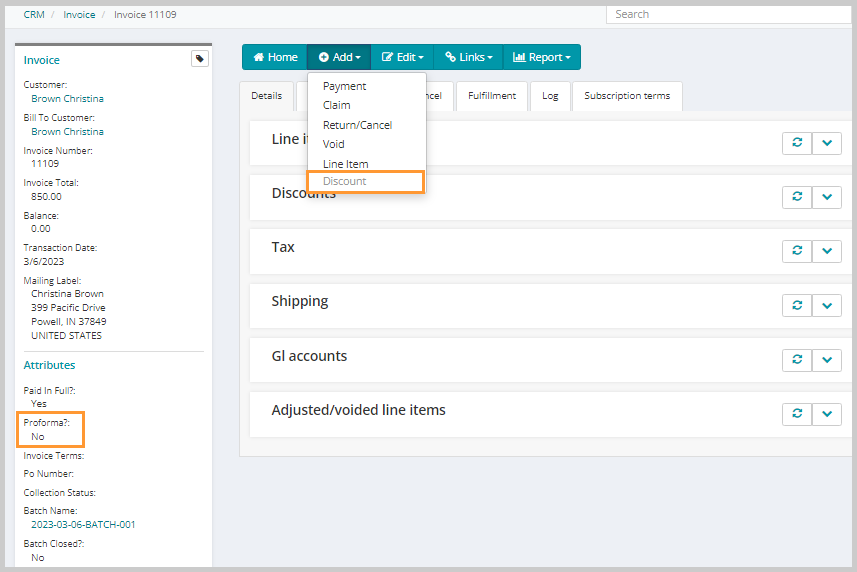Expand the Gl accounts section chevron
Viewport: 857px width, 572px height.
pos(826,359)
